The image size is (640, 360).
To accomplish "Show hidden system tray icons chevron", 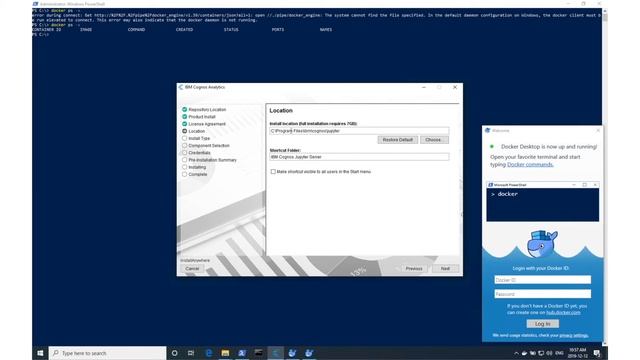I will [x=516, y=353].
